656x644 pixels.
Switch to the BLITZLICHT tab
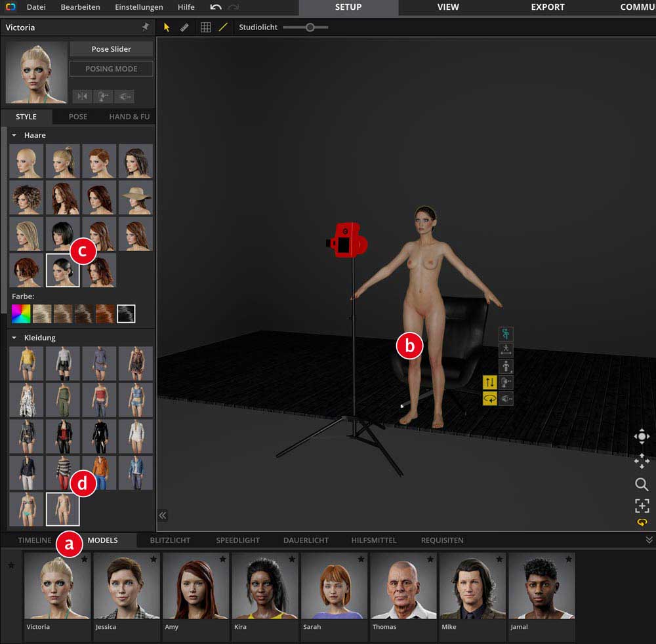(170, 540)
